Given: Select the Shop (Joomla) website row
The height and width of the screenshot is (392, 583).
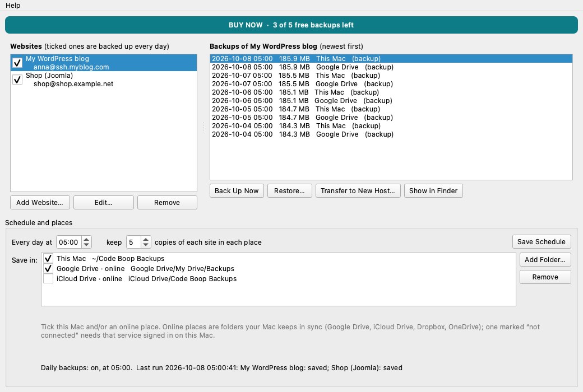Looking at the screenshot, I should coord(104,80).
